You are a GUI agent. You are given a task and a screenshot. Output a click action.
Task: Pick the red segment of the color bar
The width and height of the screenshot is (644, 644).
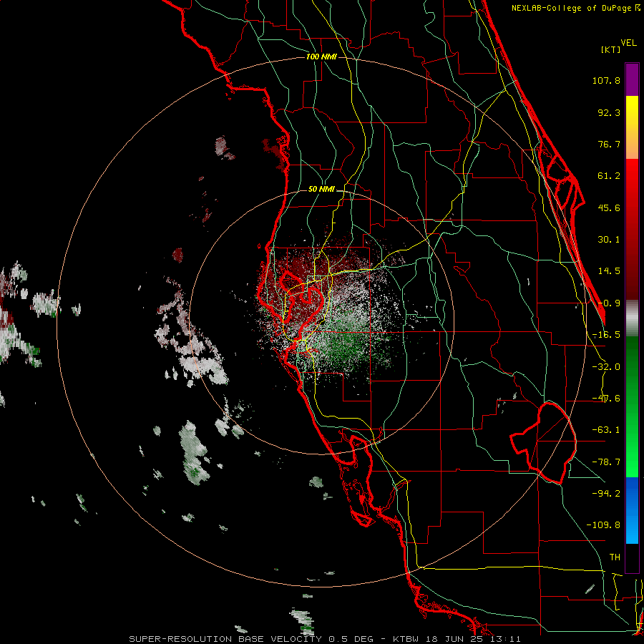pos(632,229)
